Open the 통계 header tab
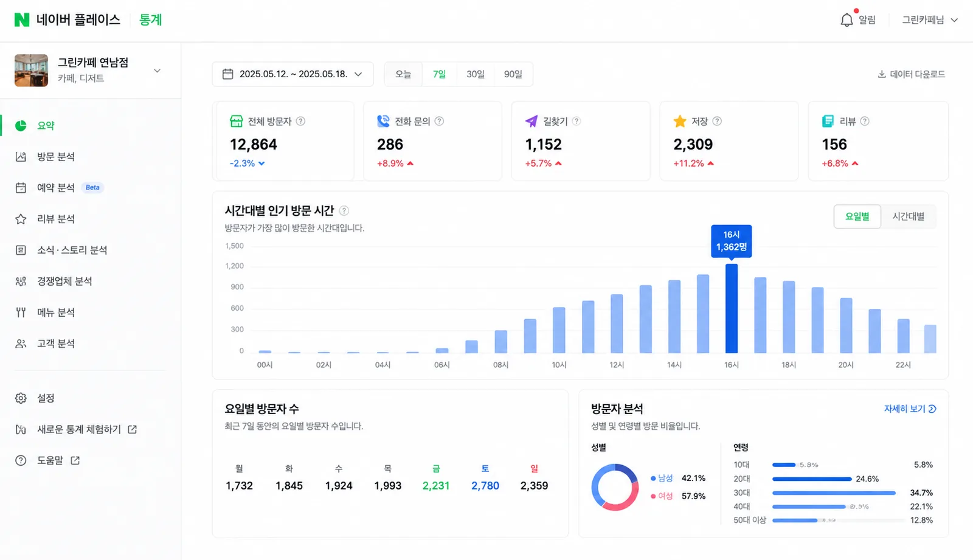The image size is (973, 560). pyautogui.click(x=150, y=20)
